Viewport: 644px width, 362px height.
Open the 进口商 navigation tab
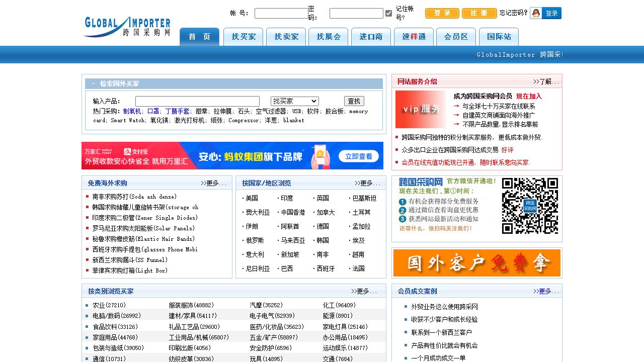pos(371,37)
